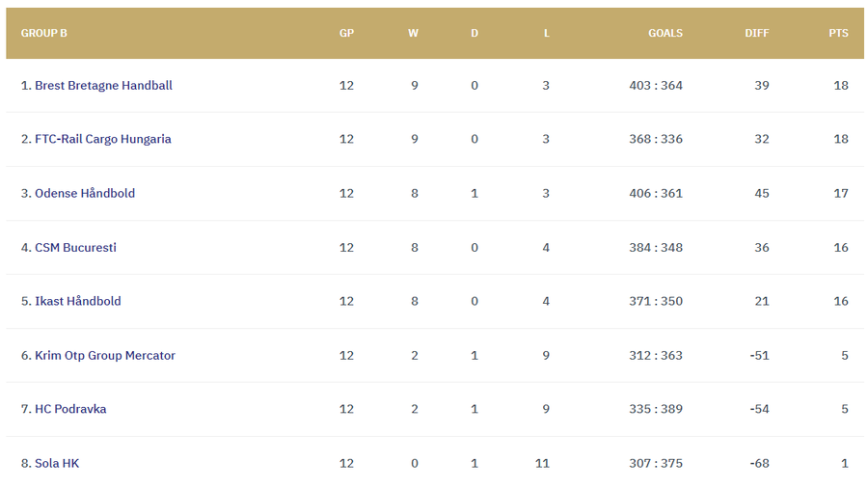The width and height of the screenshot is (868, 488).
Task: Click the GOALS column header
Action: pyautogui.click(x=665, y=33)
